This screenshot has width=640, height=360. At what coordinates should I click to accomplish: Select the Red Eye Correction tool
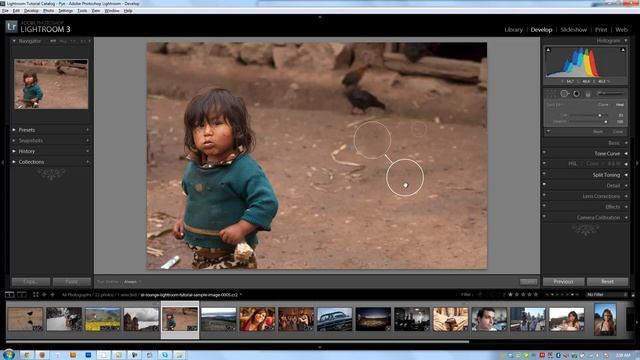pyautogui.click(x=576, y=94)
